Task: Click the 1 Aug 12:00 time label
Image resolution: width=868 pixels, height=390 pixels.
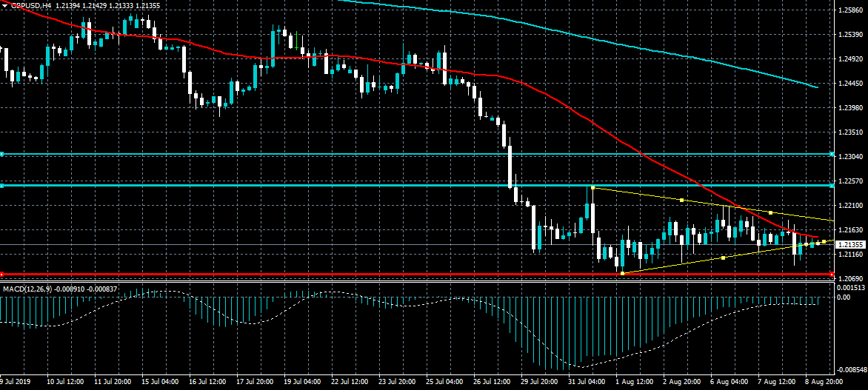Action: (x=635, y=382)
